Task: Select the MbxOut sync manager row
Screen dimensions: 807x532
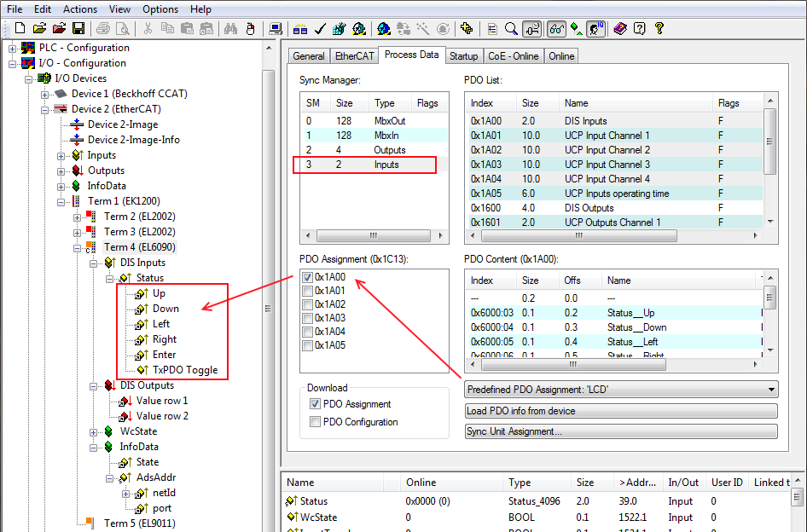Action: click(374, 121)
